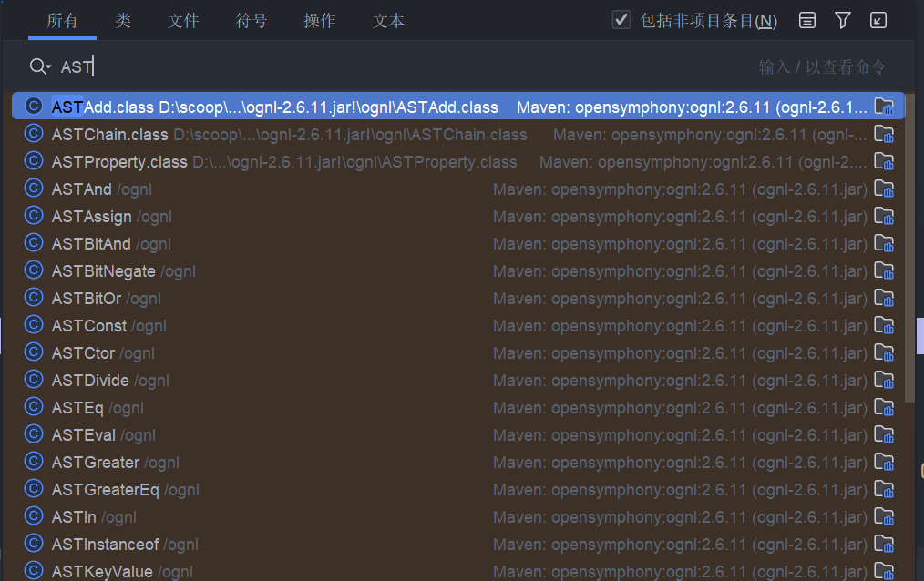Open ASTBitNegate class result
The image size is (924, 581).
pos(457,270)
